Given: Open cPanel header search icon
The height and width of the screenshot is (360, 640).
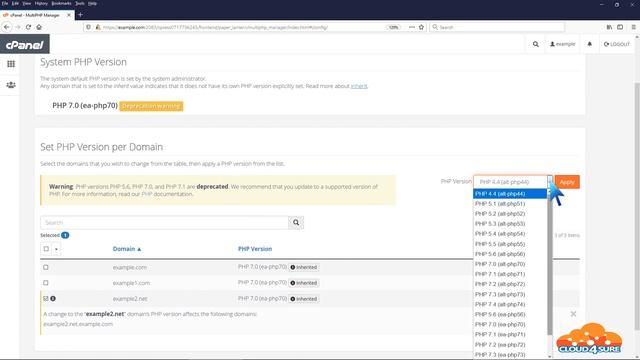Looking at the screenshot, I should [x=536, y=44].
